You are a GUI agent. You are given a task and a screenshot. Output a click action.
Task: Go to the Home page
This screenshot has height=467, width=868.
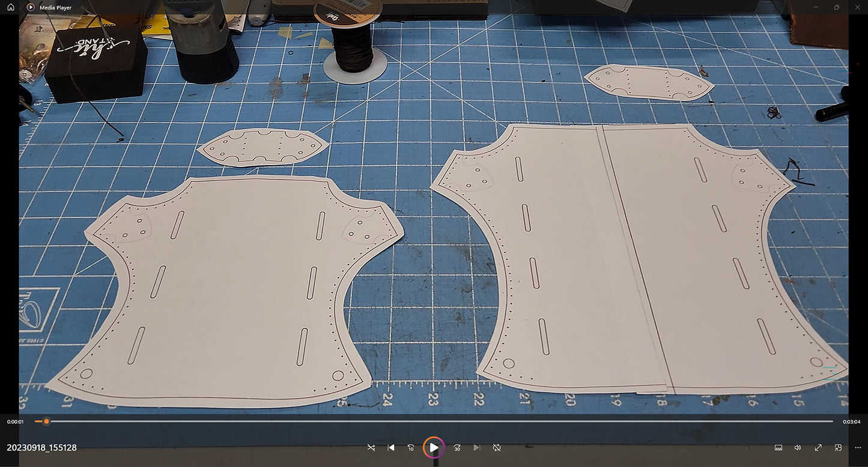pos(11,7)
